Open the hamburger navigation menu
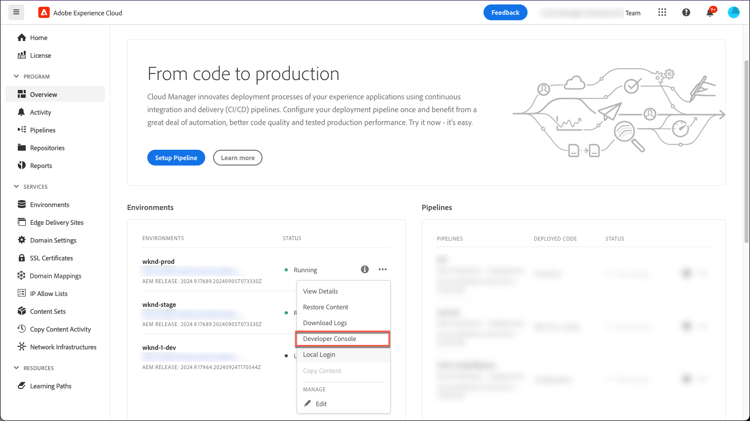Viewport: 750px width, 421px height. pyautogui.click(x=16, y=13)
